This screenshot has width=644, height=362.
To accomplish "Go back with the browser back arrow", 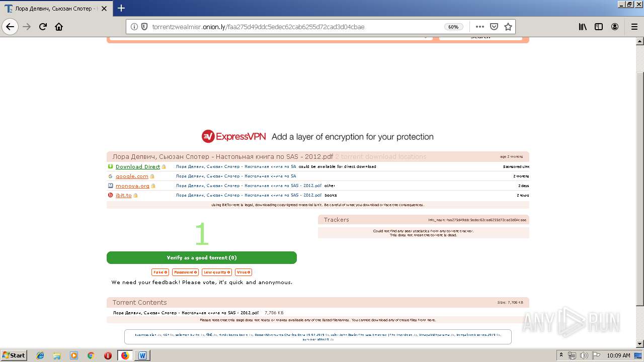I will point(10,27).
